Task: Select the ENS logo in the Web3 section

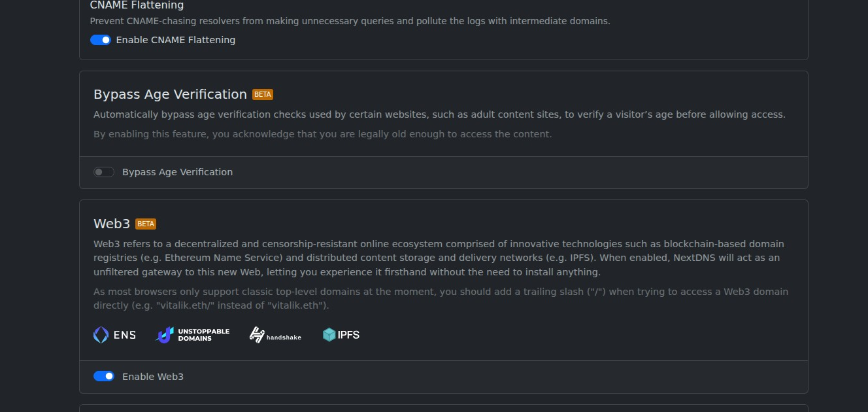Action: click(114, 334)
